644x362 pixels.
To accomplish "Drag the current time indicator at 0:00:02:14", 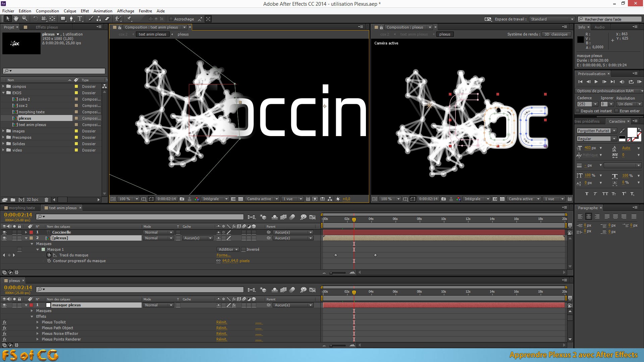I will pyautogui.click(x=354, y=219).
